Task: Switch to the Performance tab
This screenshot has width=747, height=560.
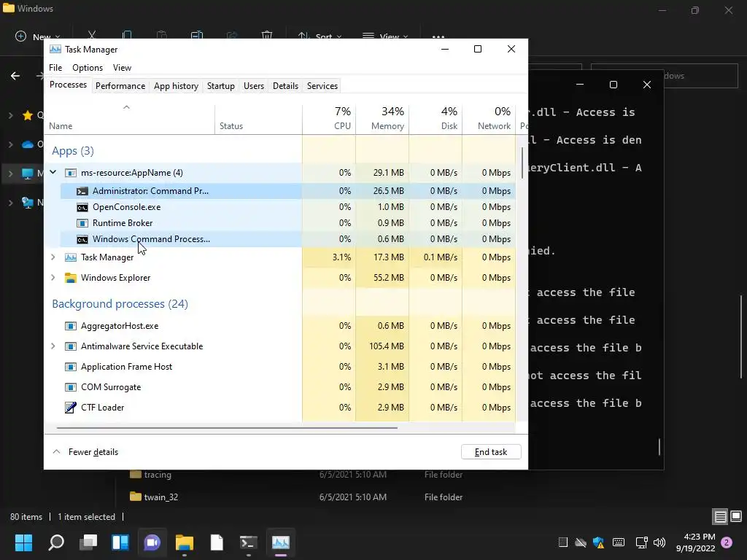Action: point(120,86)
